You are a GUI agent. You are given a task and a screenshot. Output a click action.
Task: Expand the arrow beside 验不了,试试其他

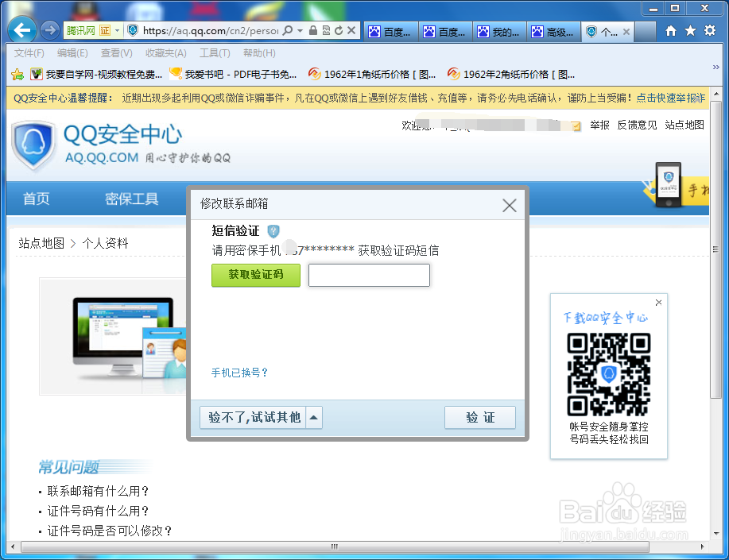pyautogui.click(x=314, y=417)
